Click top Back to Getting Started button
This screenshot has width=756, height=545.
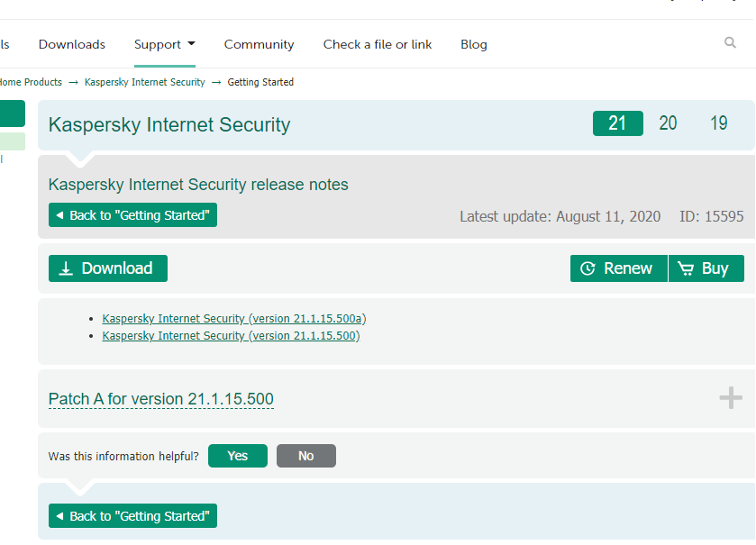click(x=132, y=215)
